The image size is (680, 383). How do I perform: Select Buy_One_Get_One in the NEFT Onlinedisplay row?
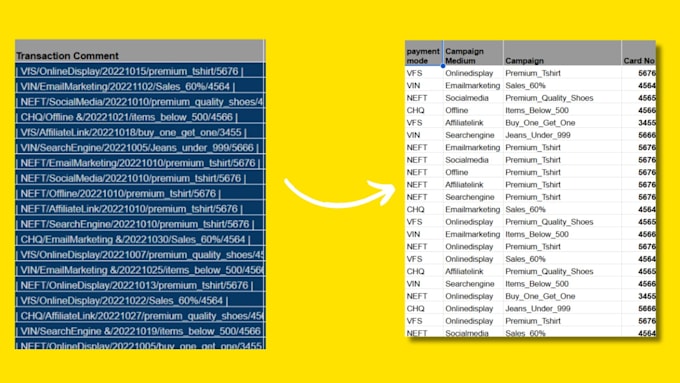540,296
